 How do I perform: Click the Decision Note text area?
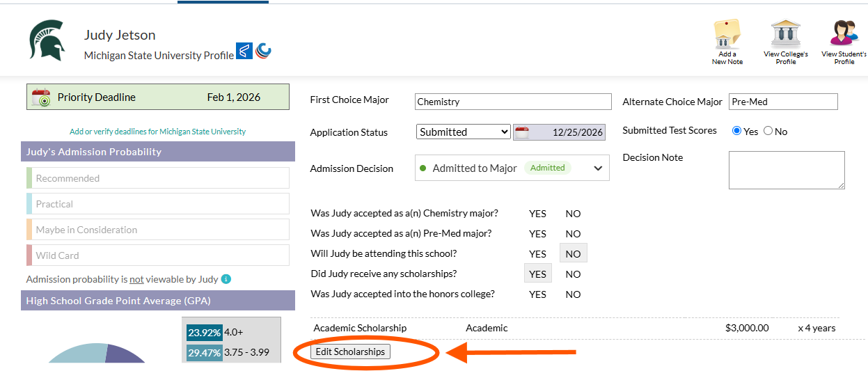point(787,170)
